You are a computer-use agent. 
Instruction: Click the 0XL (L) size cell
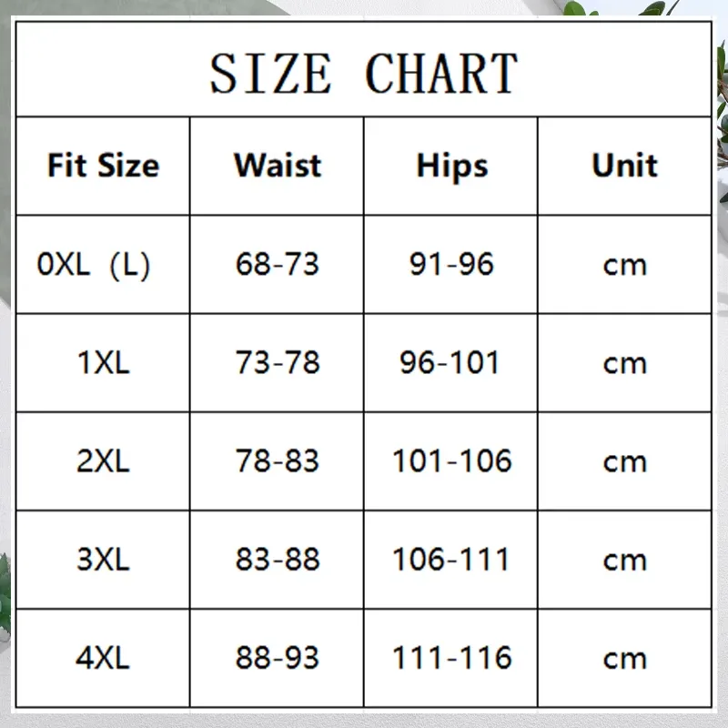[94, 265]
